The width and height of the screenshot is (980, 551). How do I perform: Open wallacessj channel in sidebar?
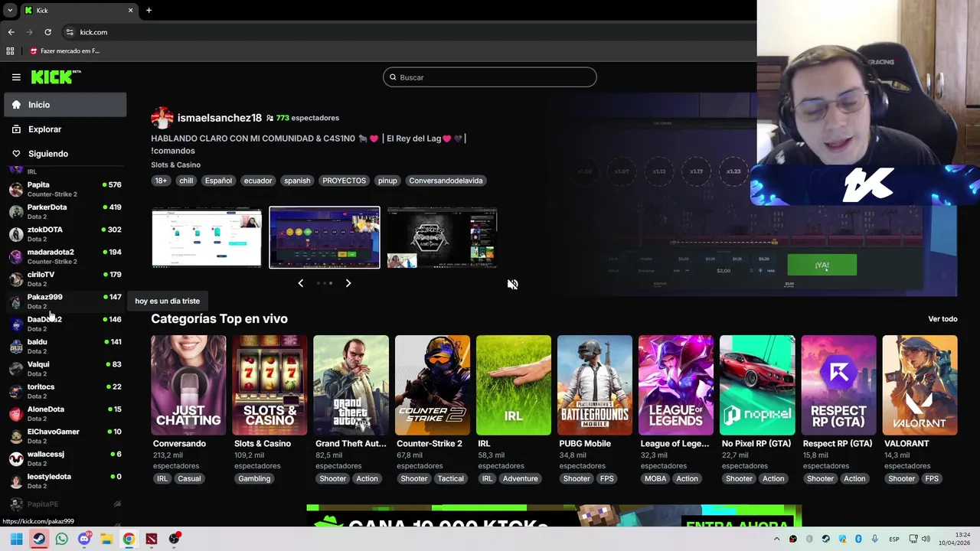click(x=65, y=458)
